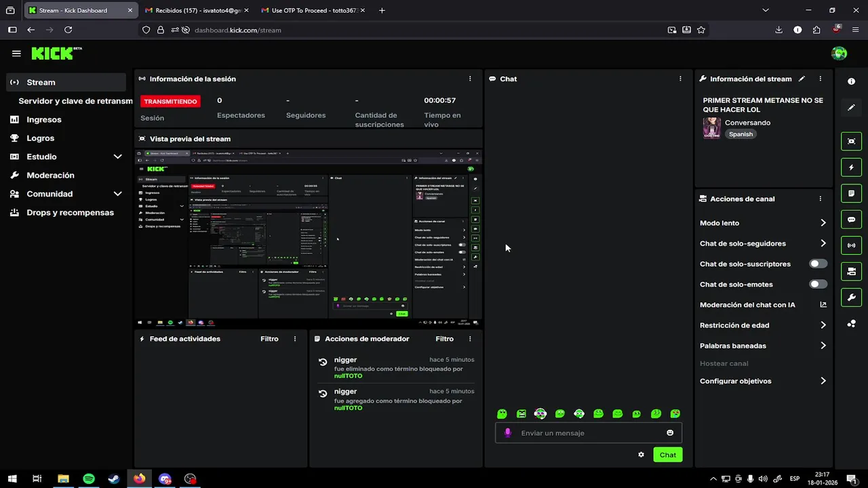The width and height of the screenshot is (868, 488).
Task: Open Servidor y clave de retransmisión
Action: [x=75, y=101]
